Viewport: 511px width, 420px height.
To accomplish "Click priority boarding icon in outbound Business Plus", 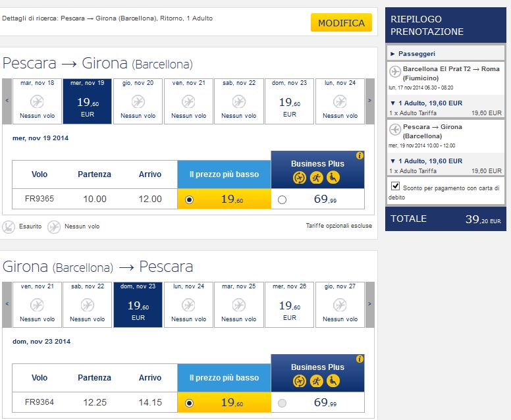I will (x=317, y=177).
